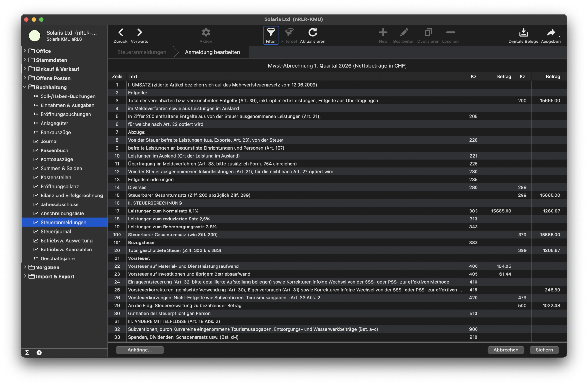Screen dimensions: 588x385
Task: Click the Aktualisieren refresh icon
Action: (313, 33)
